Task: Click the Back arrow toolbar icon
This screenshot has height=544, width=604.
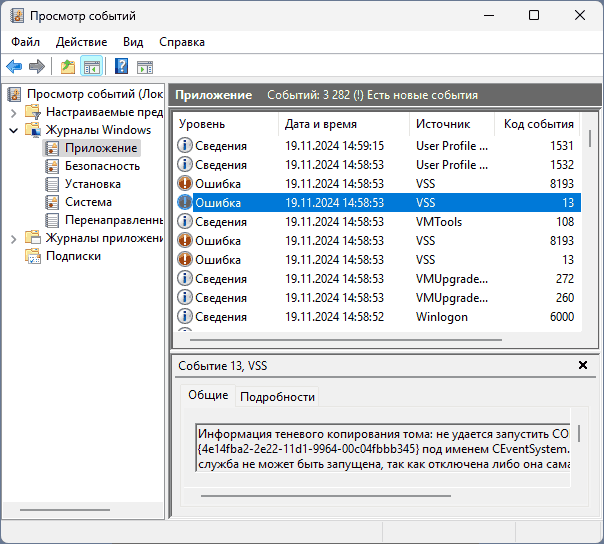Action: (14, 67)
